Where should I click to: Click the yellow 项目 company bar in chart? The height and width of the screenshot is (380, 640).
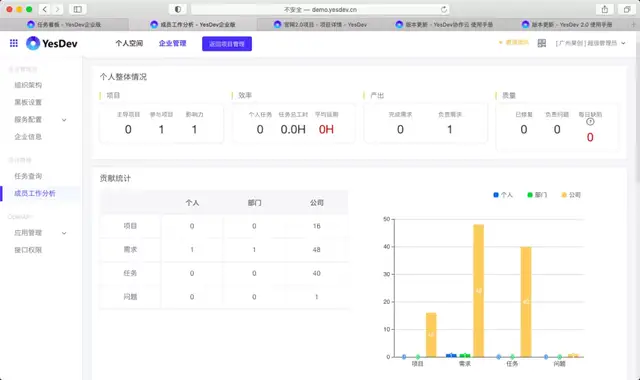click(431, 335)
